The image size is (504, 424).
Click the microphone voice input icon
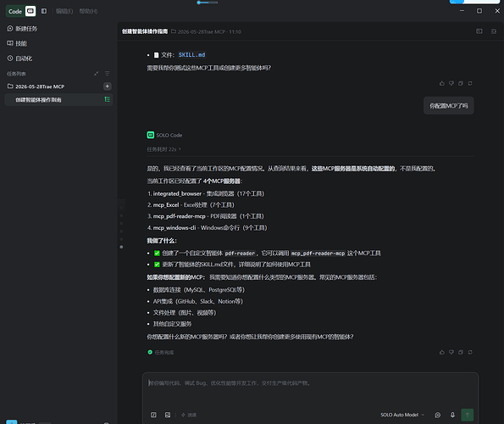[x=452, y=415]
